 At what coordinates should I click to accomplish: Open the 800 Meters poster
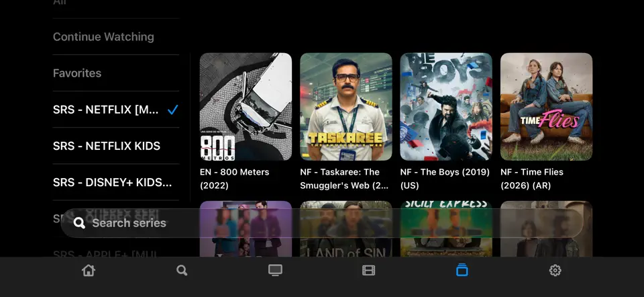click(246, 107)
